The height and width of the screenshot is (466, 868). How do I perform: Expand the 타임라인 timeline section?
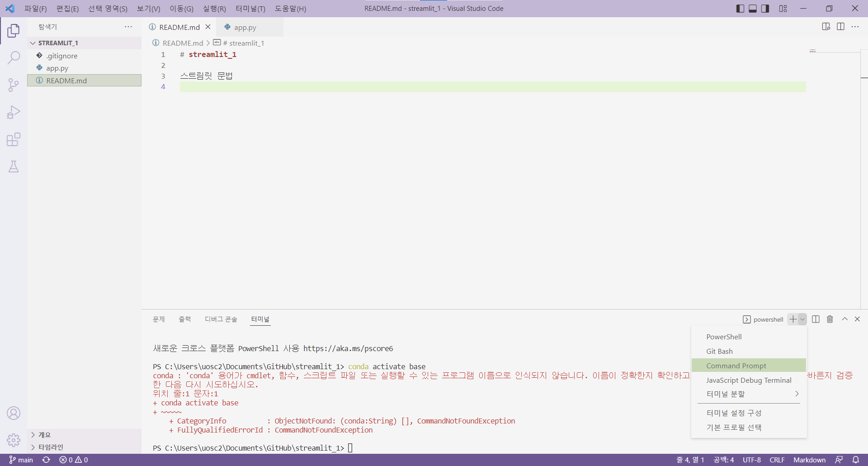click(x=84, y=447)
